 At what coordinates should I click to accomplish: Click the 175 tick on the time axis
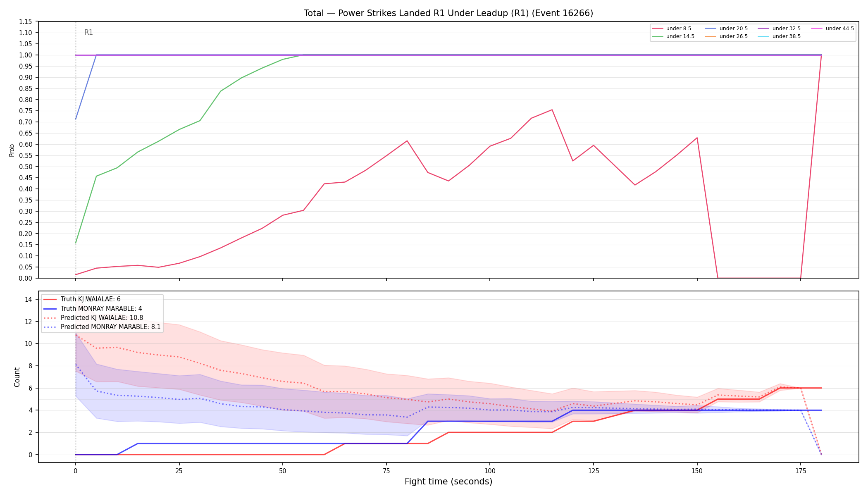pos(801,470)
